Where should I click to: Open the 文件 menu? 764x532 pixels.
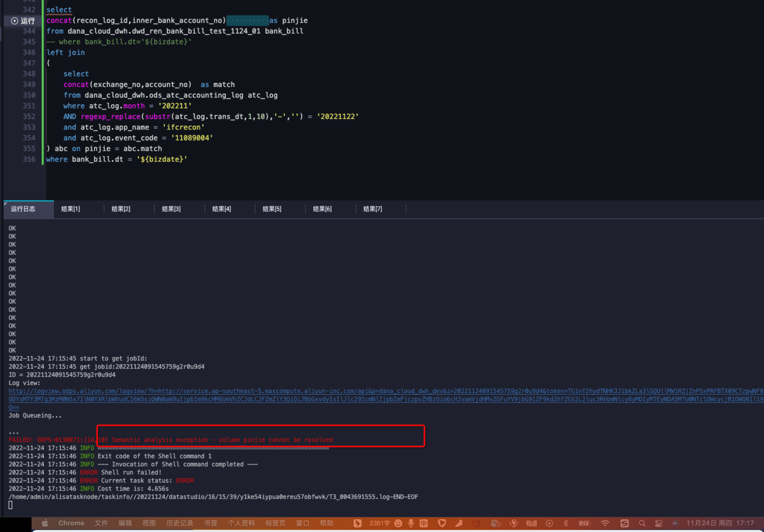pyautogui.click(x=101, y=523)
